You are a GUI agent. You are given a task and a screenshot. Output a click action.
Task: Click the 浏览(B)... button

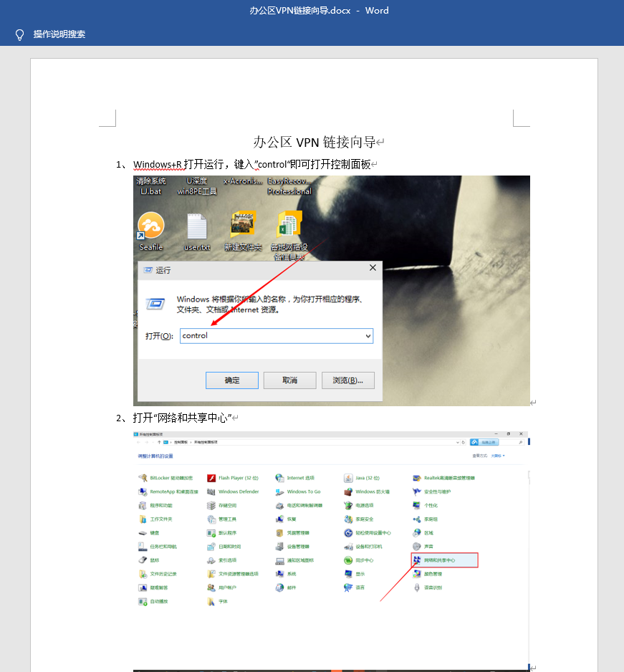(x=348, y=380)
